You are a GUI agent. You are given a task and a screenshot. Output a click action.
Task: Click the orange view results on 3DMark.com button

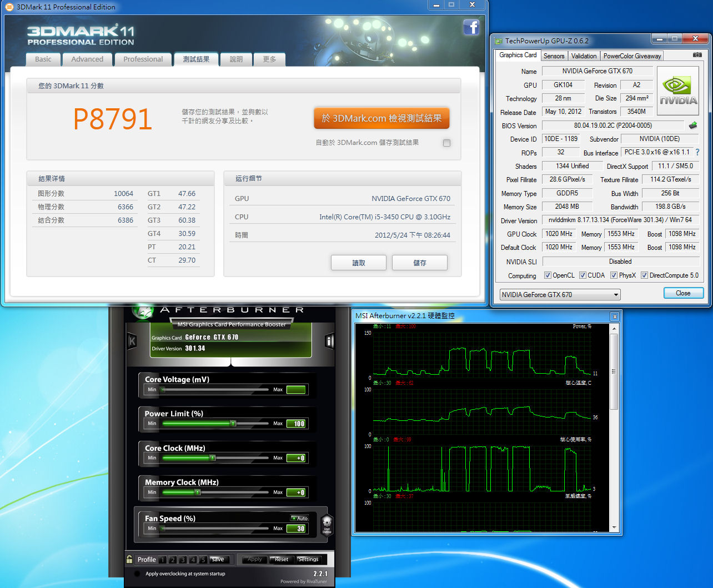click(381, 118)
